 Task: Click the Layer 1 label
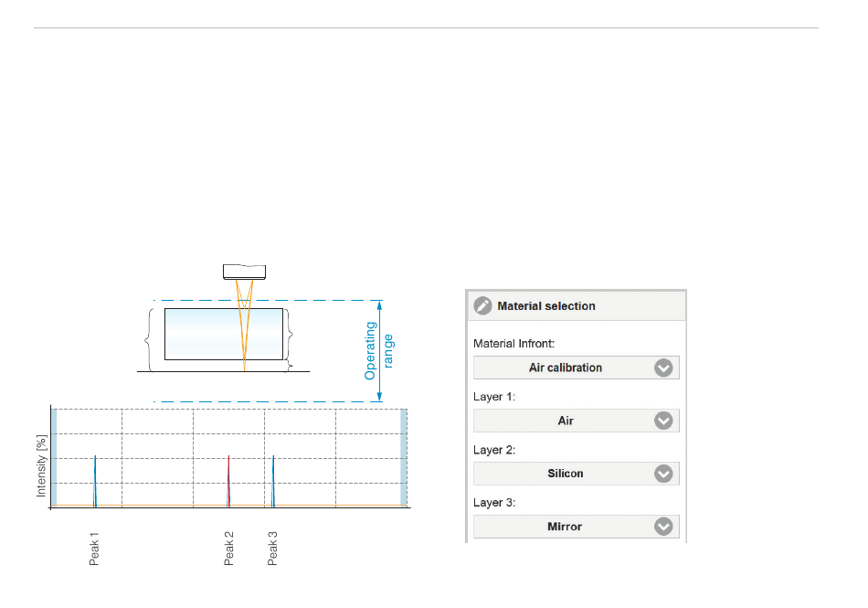coord(493,397)
